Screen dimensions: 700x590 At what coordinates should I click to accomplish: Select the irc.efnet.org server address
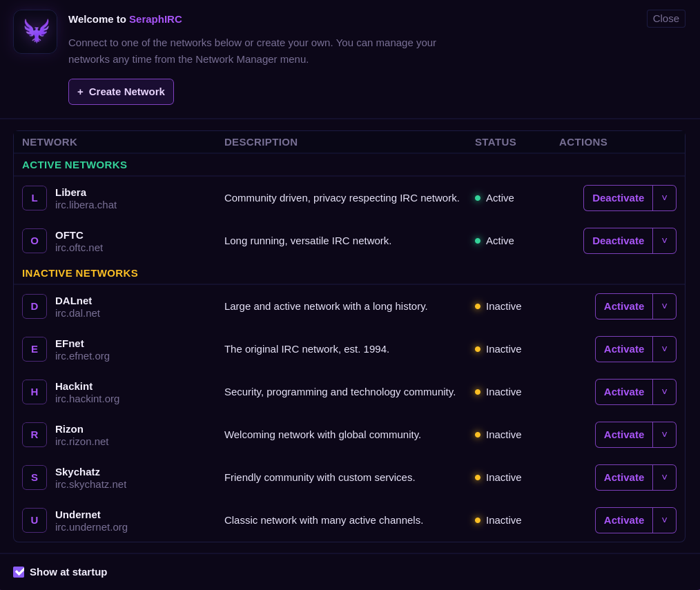pyautogui.click(x=83, y=357)
